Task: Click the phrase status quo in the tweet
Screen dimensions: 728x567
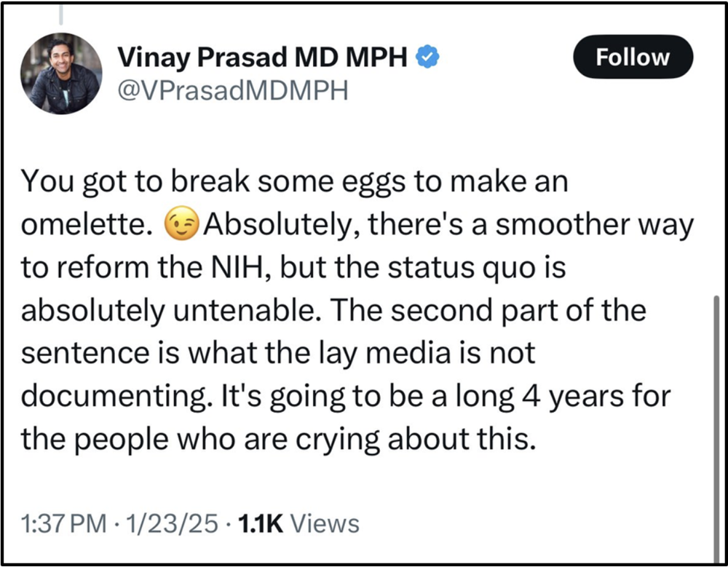Action: coord(487,269)
